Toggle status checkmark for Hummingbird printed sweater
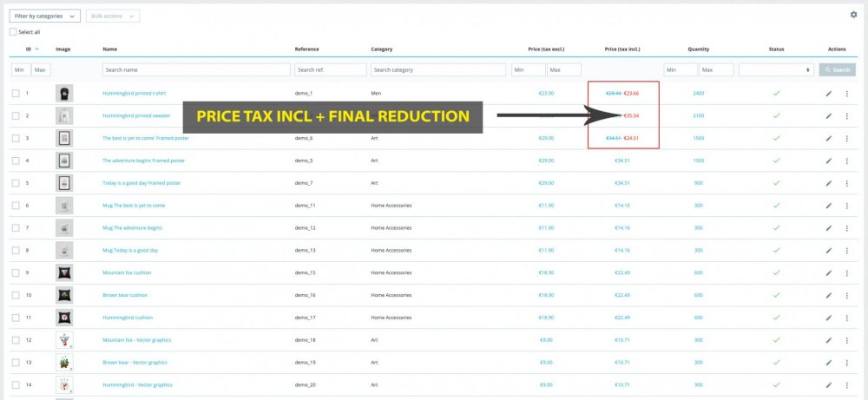 tap(776, 115)
